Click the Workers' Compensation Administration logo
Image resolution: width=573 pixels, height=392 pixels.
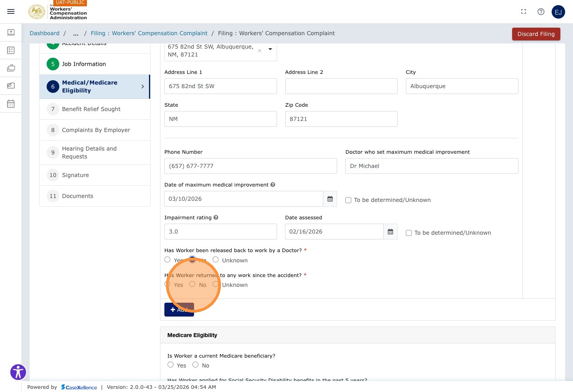click(x=58, y=12)
